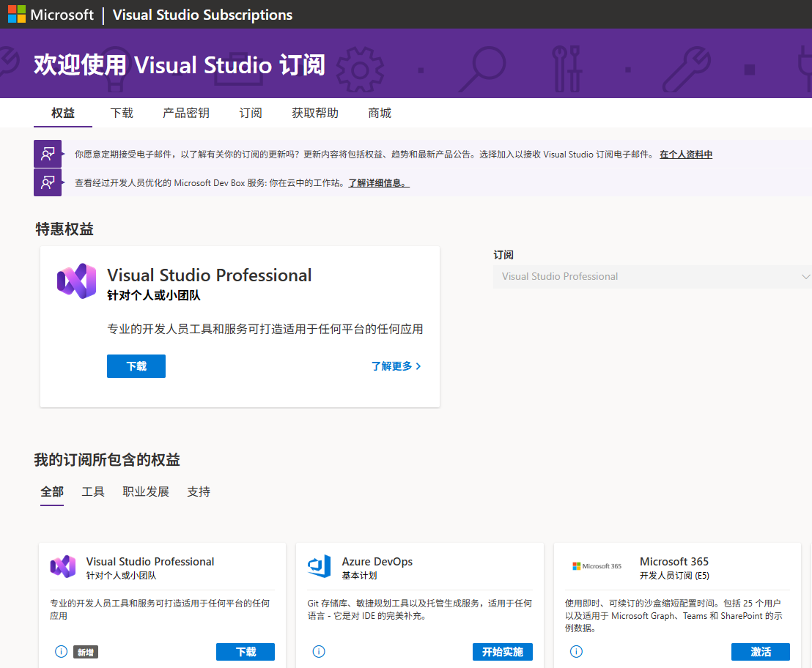The width and height of the screenshot is (812, 668).
Task: Click the Azure DevOps card title
Action: pyautogui.click(x=377, y=561)
